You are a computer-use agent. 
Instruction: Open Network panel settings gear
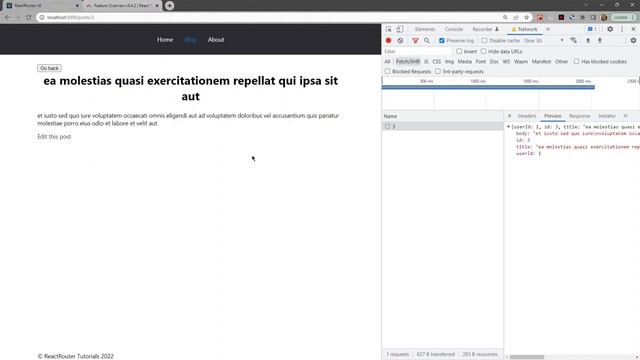point(633,40)
